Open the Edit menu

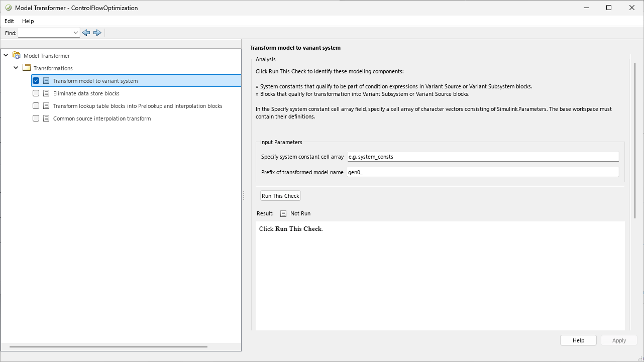[x=9, y=21]
